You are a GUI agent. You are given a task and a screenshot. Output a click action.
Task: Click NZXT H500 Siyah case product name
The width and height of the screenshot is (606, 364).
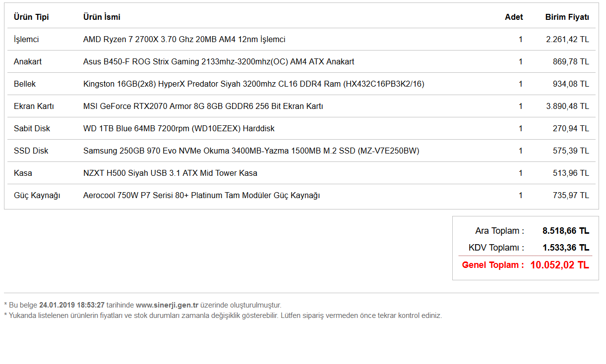click(x=170, y=173)
